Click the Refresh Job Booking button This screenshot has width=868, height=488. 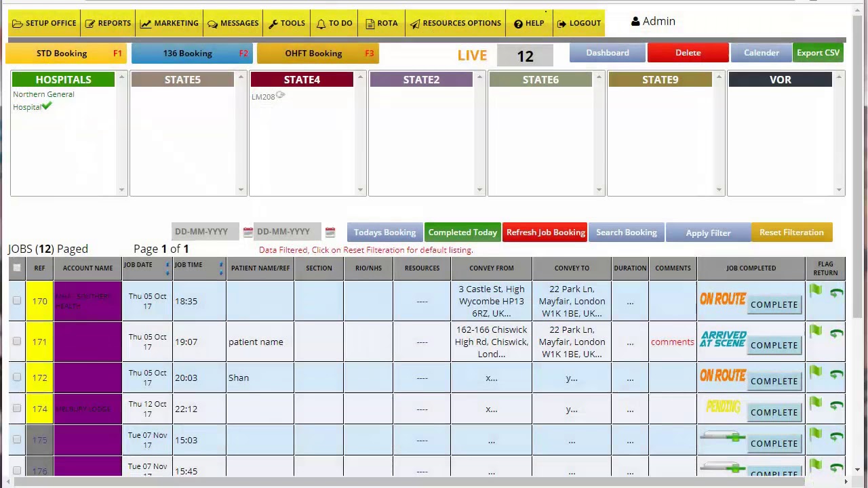point(546,232)
